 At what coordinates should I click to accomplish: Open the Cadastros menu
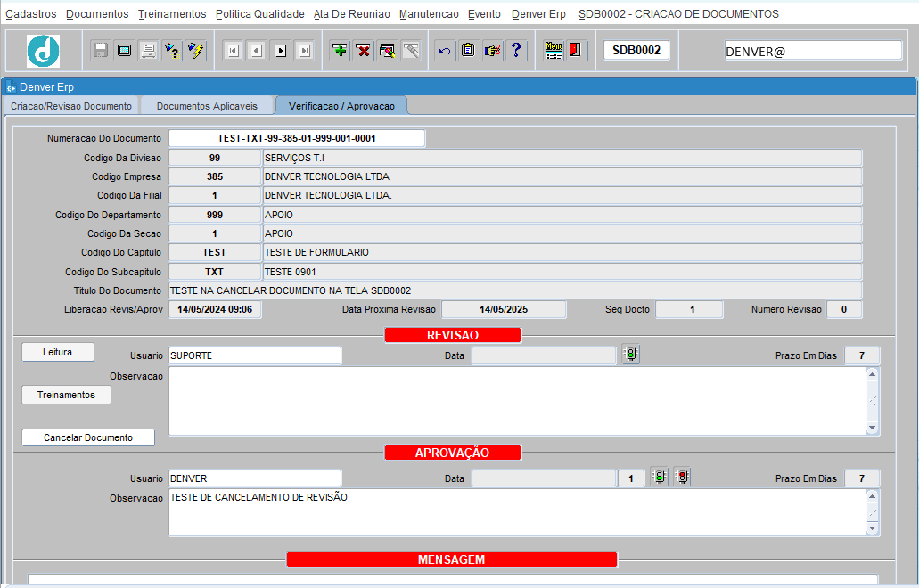31,14
